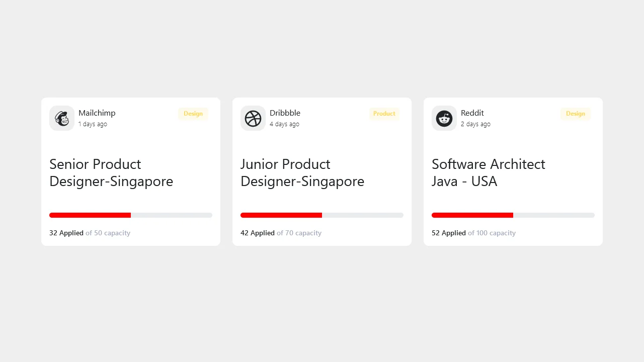
Task: Open the Senior Product Designer-Singapore job
Action: pyautogui.click(x=111, y=172)
